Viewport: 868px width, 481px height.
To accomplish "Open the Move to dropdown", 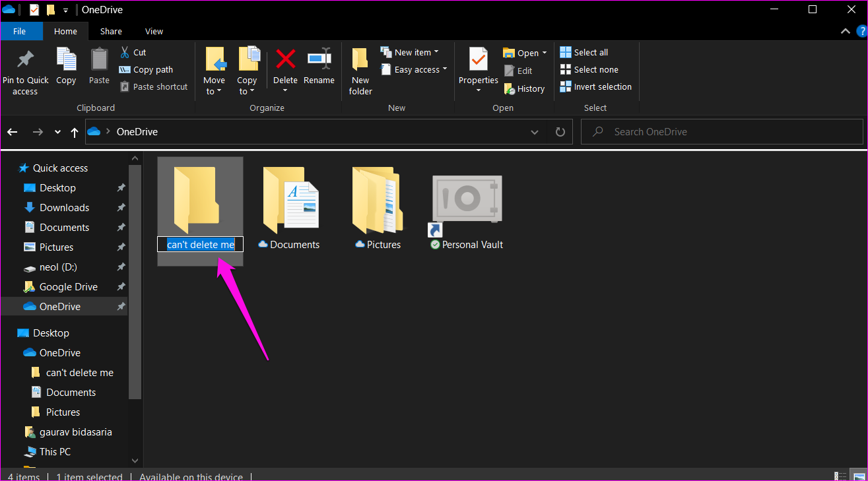I will [215, 69].
